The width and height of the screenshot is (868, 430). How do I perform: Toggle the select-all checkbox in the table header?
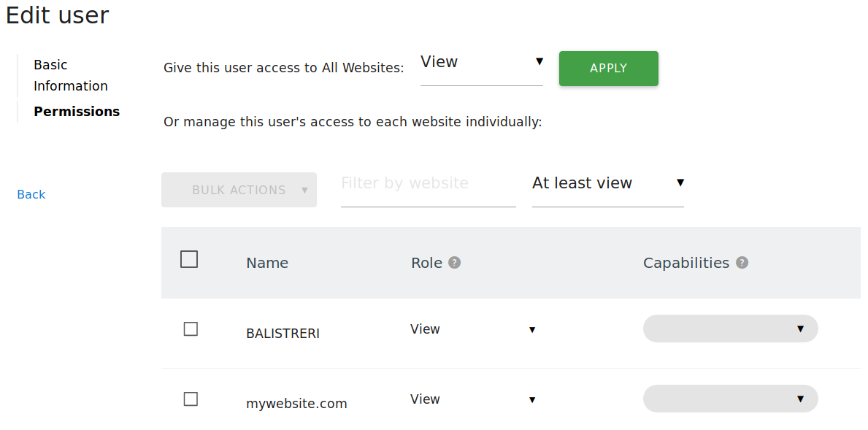(x=189, y=258)
